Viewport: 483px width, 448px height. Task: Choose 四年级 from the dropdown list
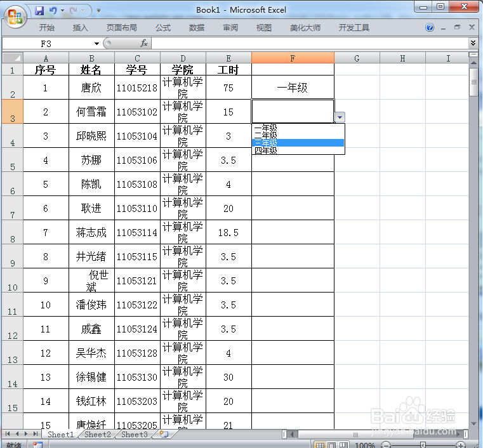(298, 150)
